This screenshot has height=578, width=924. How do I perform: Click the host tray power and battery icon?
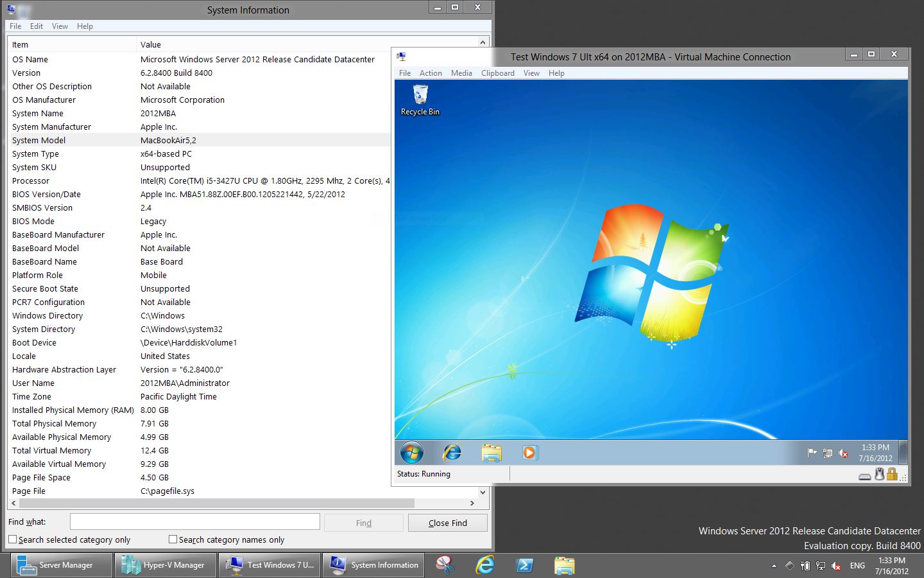[x=805, y=566]
